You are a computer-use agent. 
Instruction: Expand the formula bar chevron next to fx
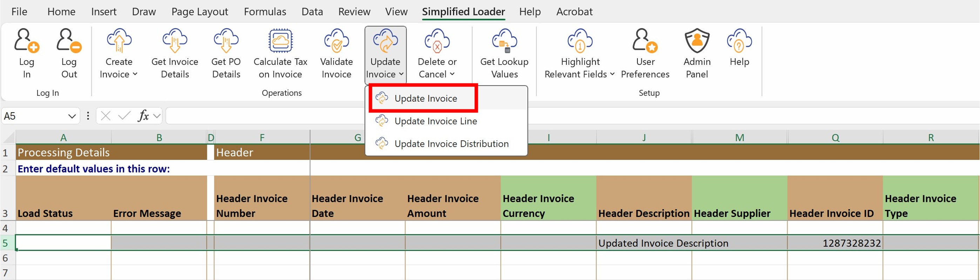point(157,116)
